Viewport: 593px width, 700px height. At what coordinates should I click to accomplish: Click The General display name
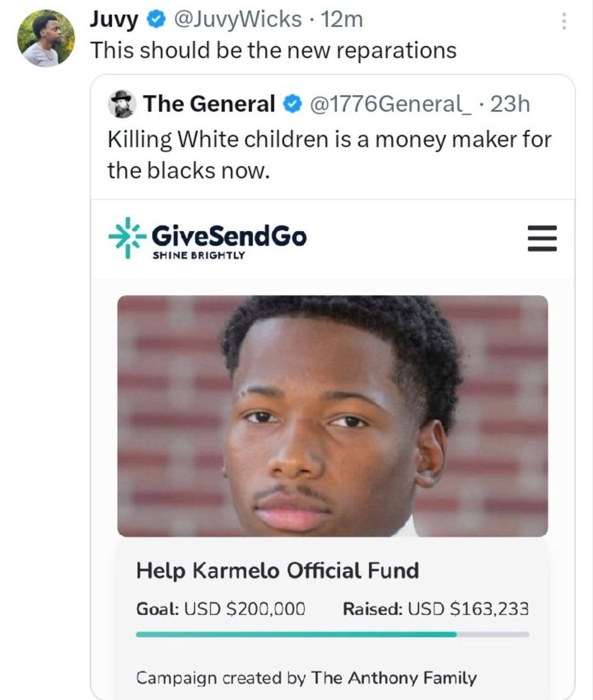coord(209,104)
